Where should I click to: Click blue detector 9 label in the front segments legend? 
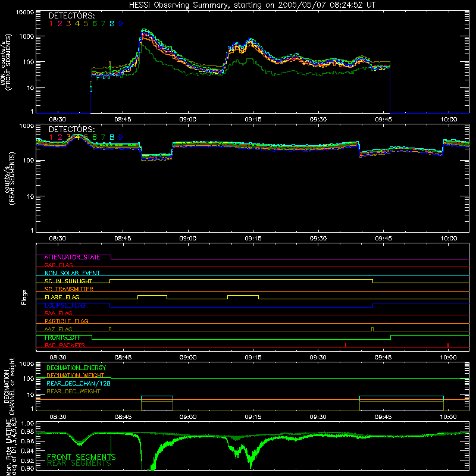pos(121,23)
